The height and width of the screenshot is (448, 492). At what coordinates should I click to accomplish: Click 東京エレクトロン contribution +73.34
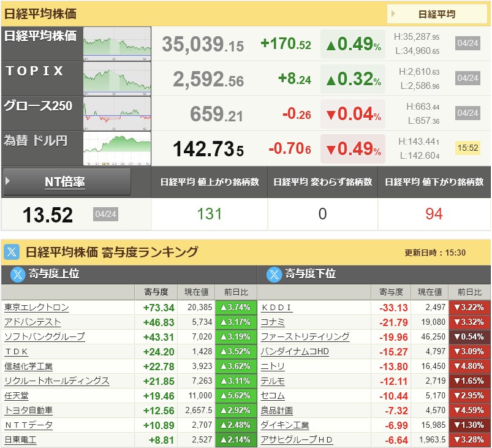coord(159,308)
